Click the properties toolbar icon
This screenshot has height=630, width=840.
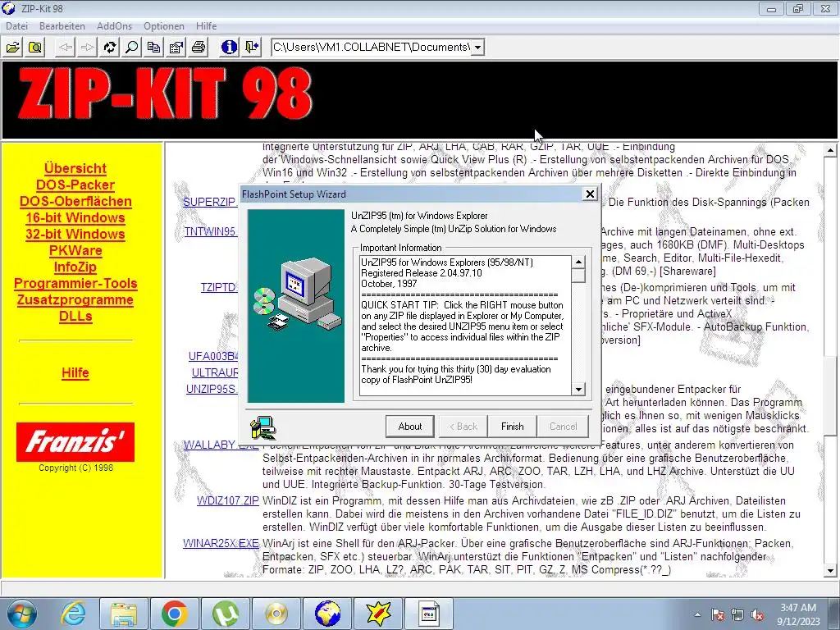tap(176, 47)
